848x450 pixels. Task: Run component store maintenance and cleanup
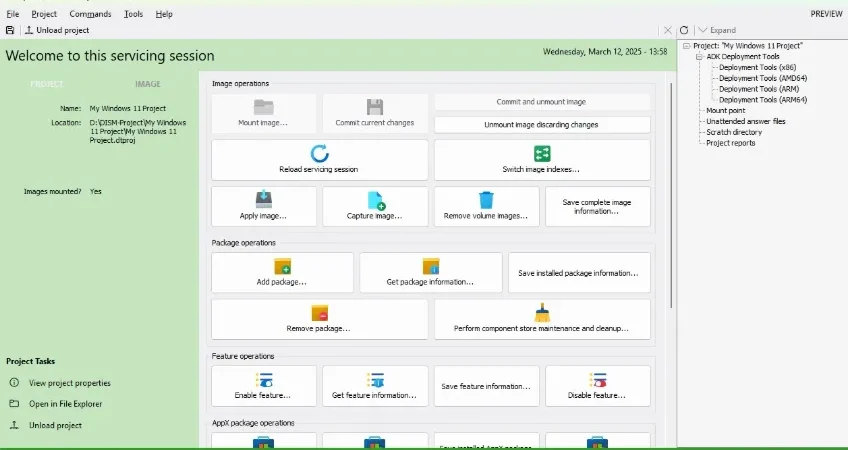click(x=542, y=320)
